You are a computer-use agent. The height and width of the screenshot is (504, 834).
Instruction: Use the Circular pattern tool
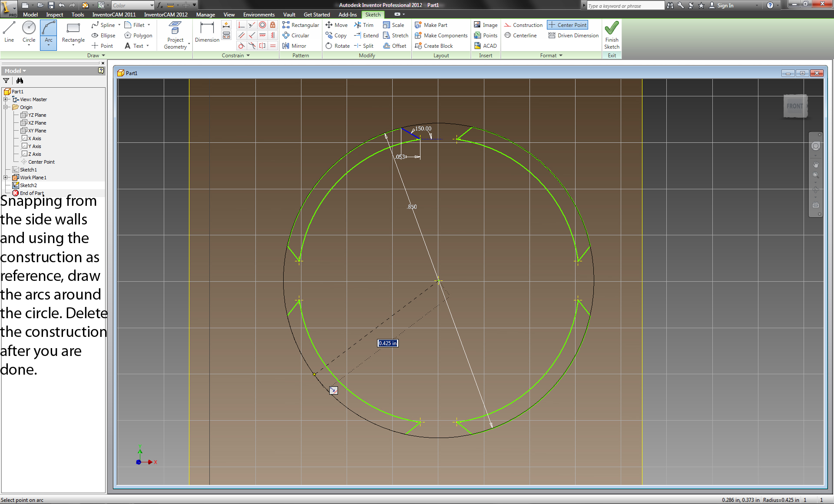(x=296, y=36)
